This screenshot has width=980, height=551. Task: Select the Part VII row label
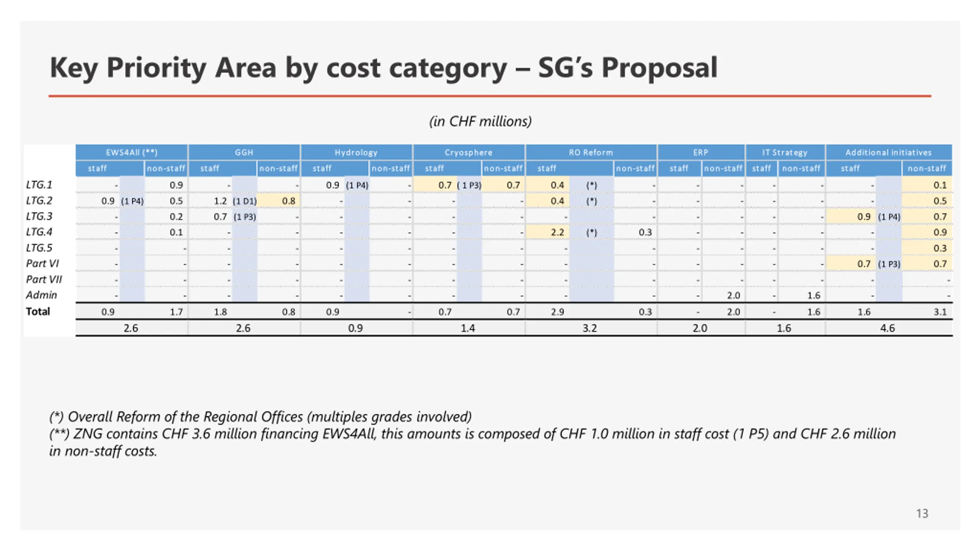coord(44,279)
